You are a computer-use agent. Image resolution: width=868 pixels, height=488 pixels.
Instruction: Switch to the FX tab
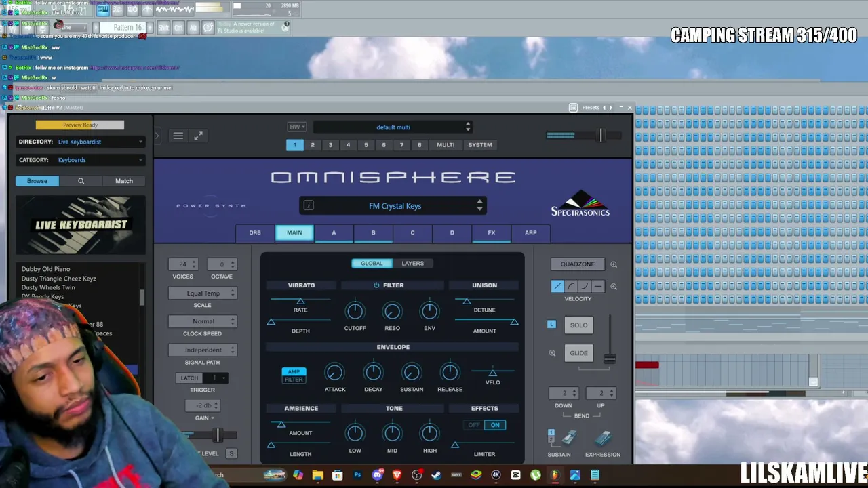(492, 233)
